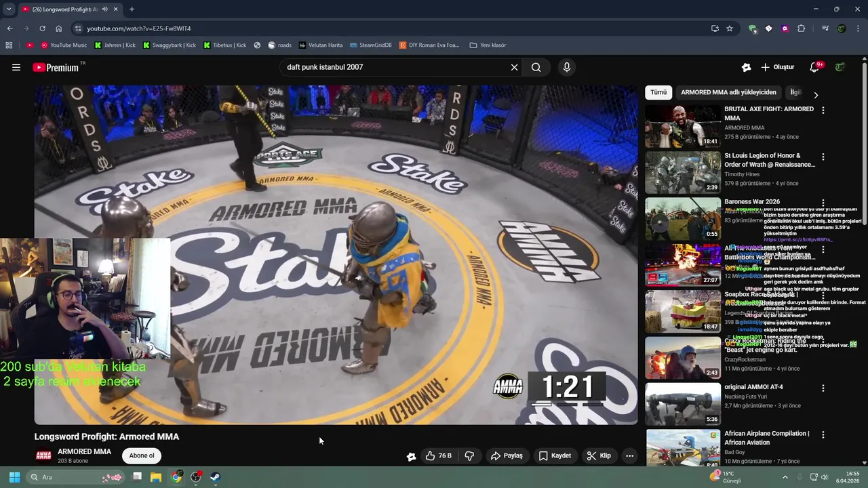Image resolution: width=868 pixels, height=488 pixels.
Task: Open the Windows Start menu
Action: point(14,477)
